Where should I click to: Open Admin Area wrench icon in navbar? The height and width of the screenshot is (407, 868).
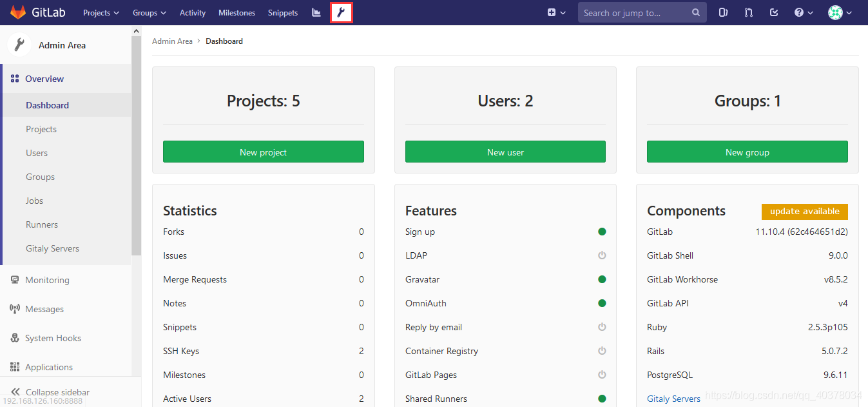[342, 12]
